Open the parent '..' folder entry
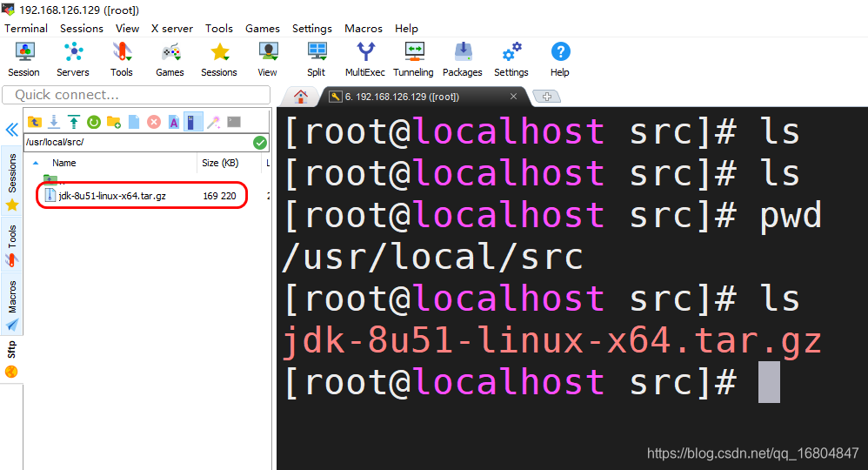 click(54, 179)
